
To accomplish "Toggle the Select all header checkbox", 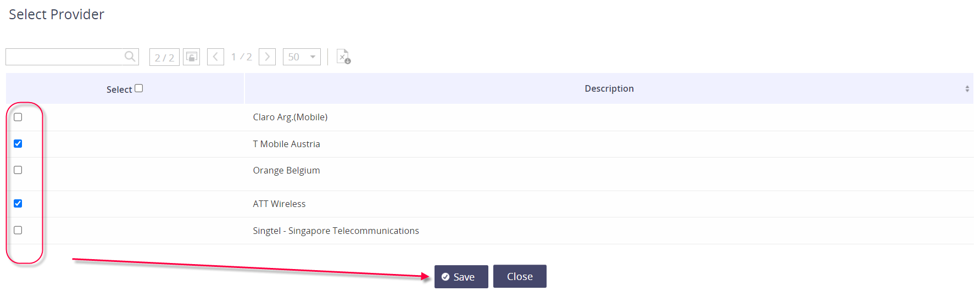I will click(139, 88).
